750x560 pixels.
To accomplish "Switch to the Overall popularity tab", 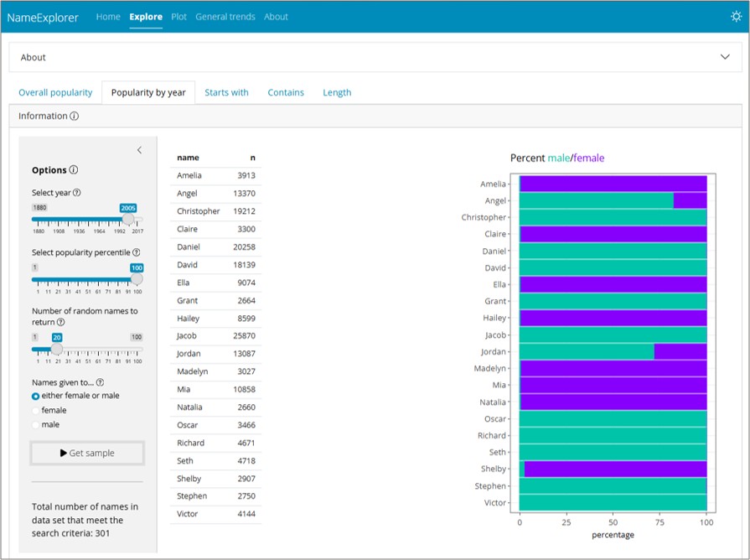I will pos(55,92).
